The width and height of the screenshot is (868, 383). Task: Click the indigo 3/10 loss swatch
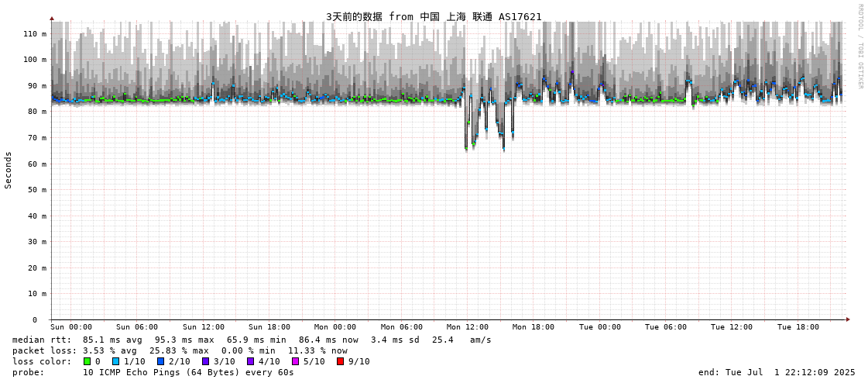click(205, 361)
